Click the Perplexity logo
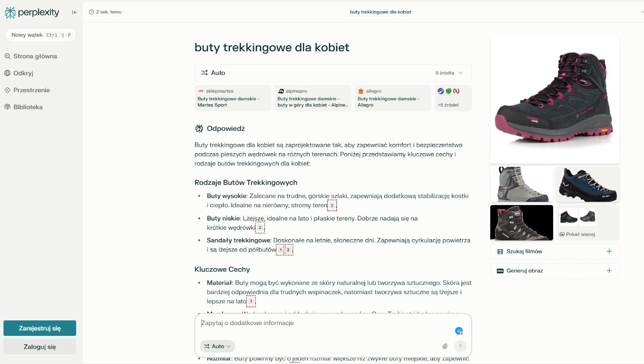Screen dimensions: 644x364 coord(32,12)
